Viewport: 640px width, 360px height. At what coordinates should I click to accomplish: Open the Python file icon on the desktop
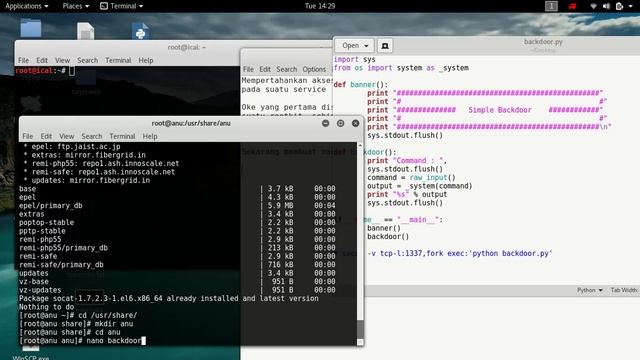pos(140,31)
